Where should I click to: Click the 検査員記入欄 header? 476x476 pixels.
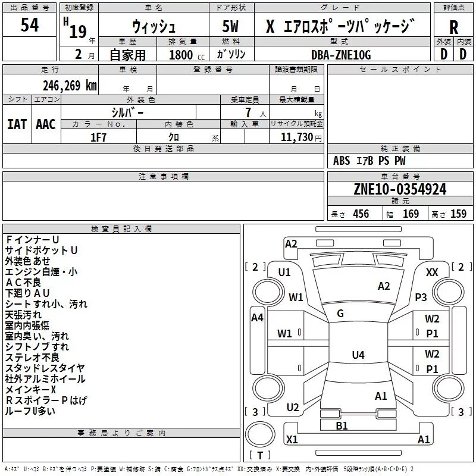[x=121, y=228]
